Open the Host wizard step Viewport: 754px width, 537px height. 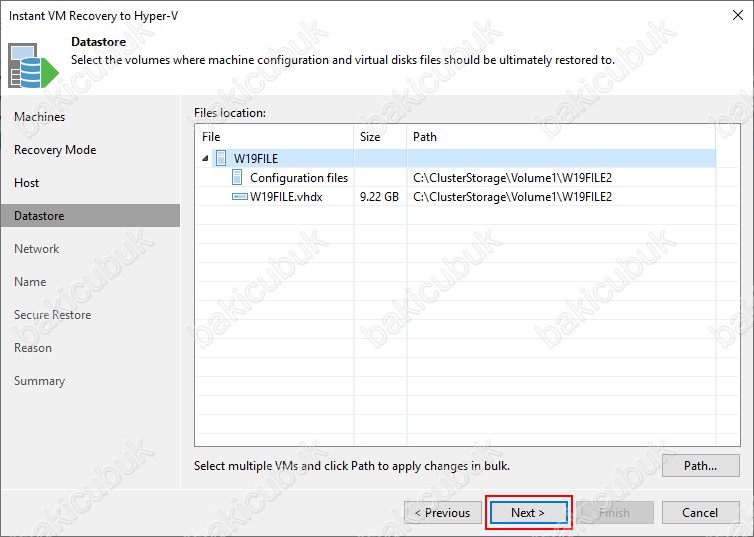(26, 183)
